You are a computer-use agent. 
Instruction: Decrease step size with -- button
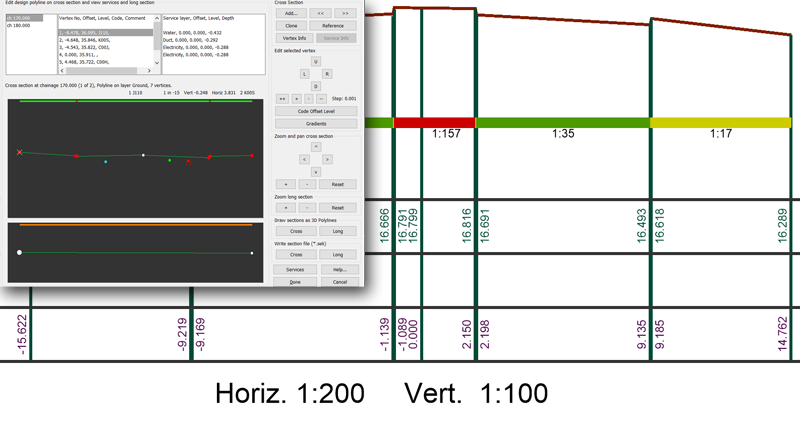(320, 99)
